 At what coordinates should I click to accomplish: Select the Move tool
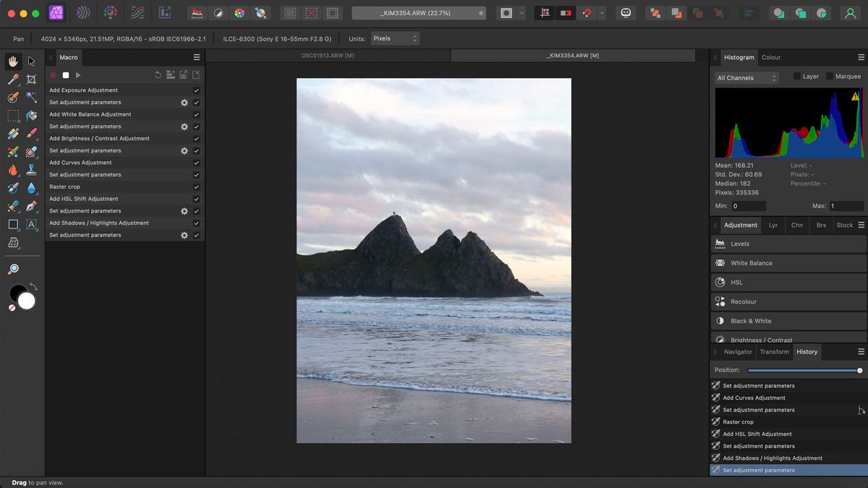32,61
